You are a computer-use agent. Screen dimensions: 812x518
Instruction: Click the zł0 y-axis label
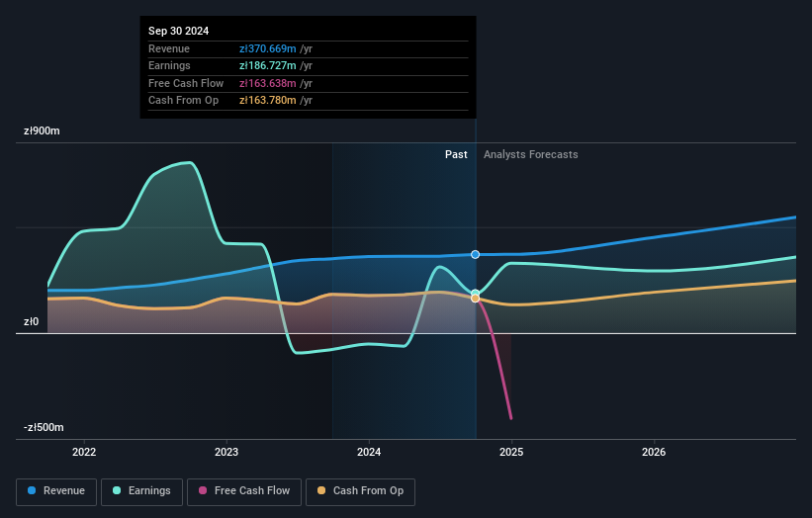point(31,322)
